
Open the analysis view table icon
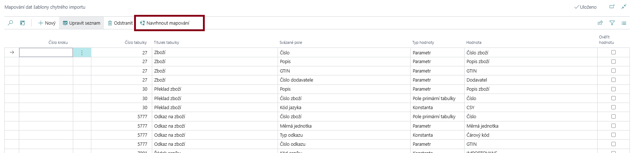point(22,23)
